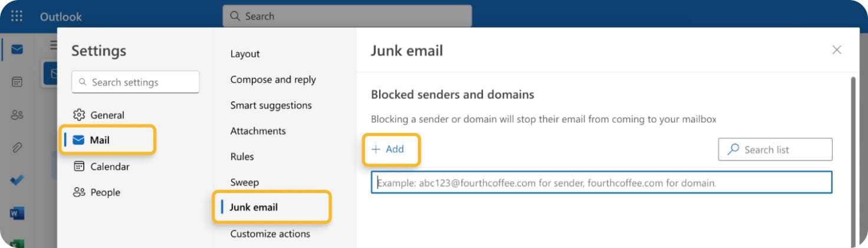Open Mail from the left rail
868x248 pixels.
[x=17, y=49]
